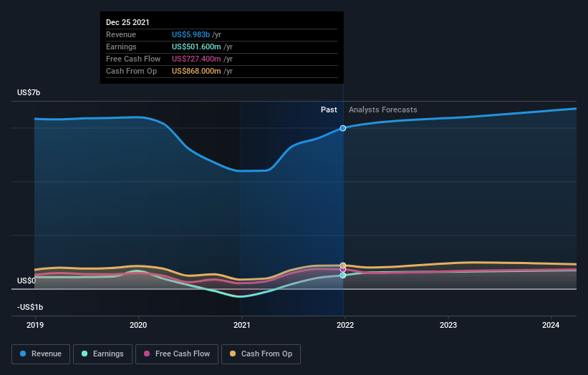This screenshot has height=375, width=588.
Task: Click the Revenue row label in tooltip
Action: click(121, 34)
